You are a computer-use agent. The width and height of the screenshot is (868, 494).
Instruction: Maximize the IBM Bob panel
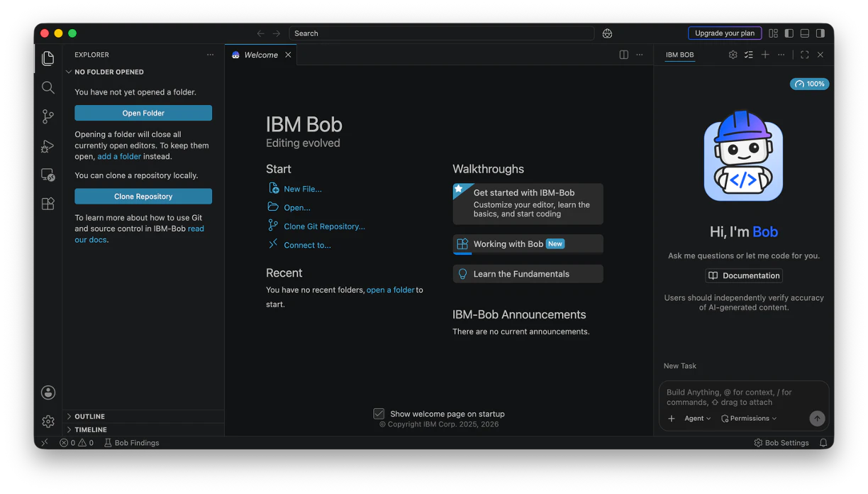805,55
